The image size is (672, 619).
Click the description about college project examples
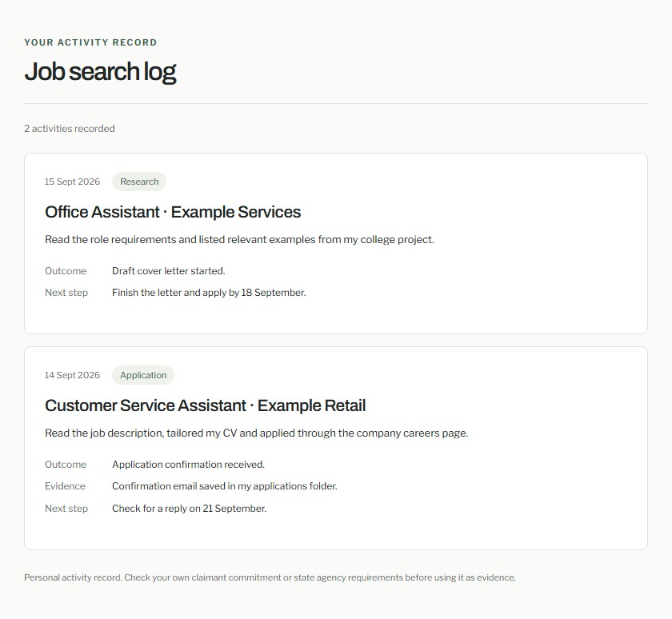point(239,239)
